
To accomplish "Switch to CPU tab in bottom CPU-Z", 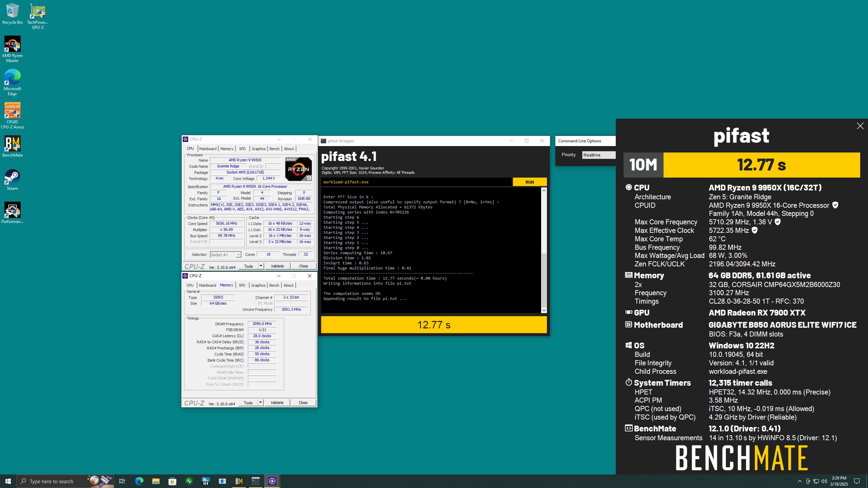I will click(x=190, y=285).
